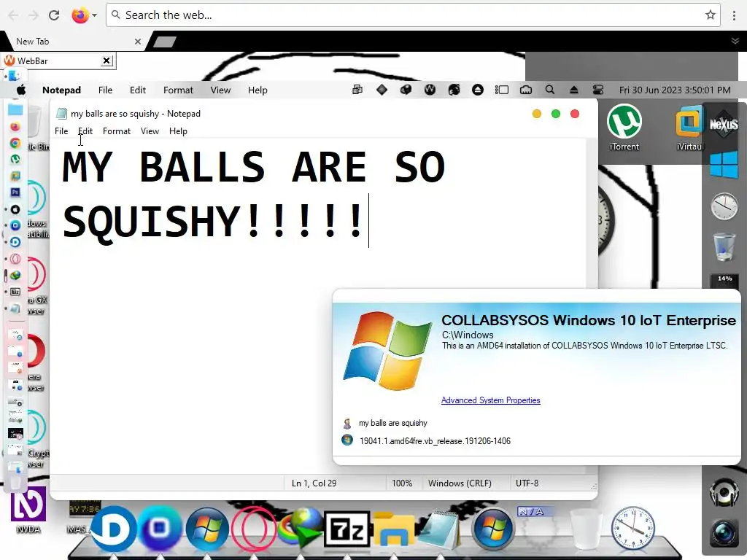Viewport: 747px width, 560px height.
Task: Click the diamond icon in the menu bar
Action: pos(382,90)
